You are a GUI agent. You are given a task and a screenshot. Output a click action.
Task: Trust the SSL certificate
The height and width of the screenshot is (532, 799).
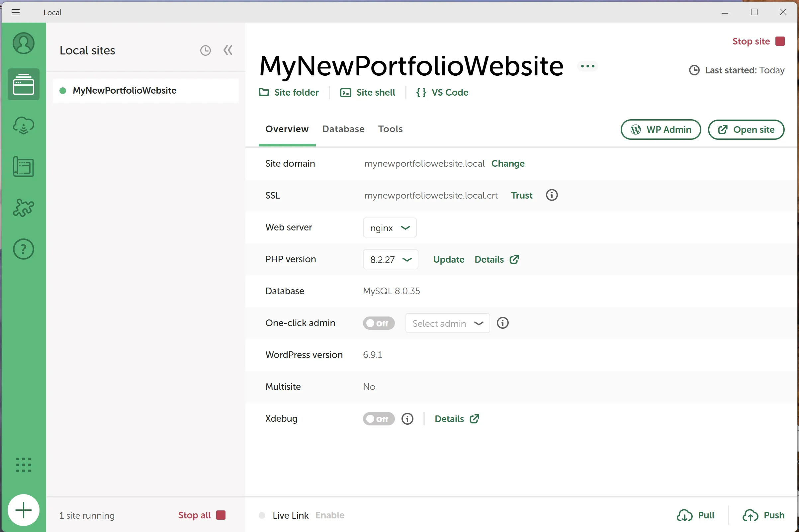[x=521, y=195]
